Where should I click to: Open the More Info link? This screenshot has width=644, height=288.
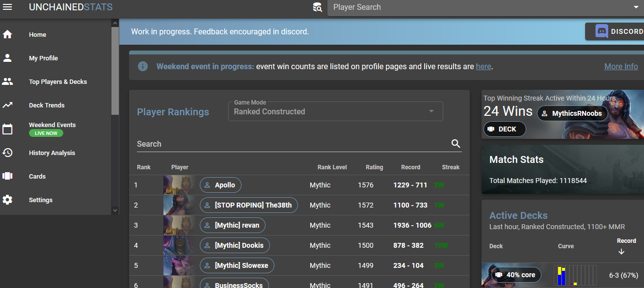[x=621, y=66]
